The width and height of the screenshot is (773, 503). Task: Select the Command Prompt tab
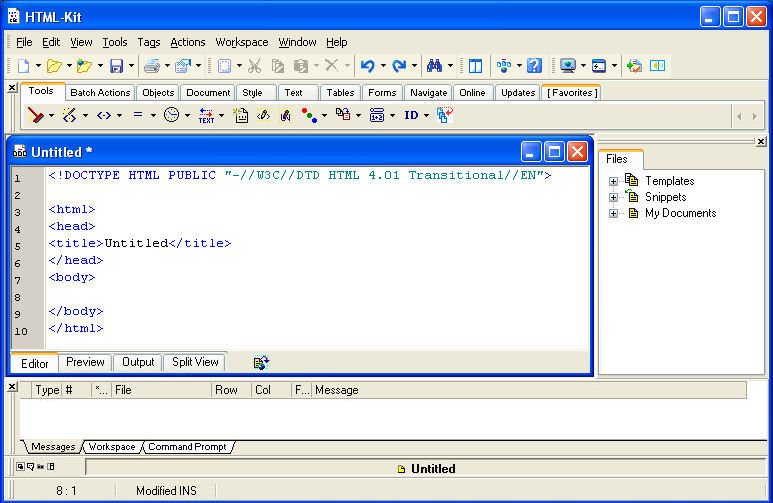point(187,447)
